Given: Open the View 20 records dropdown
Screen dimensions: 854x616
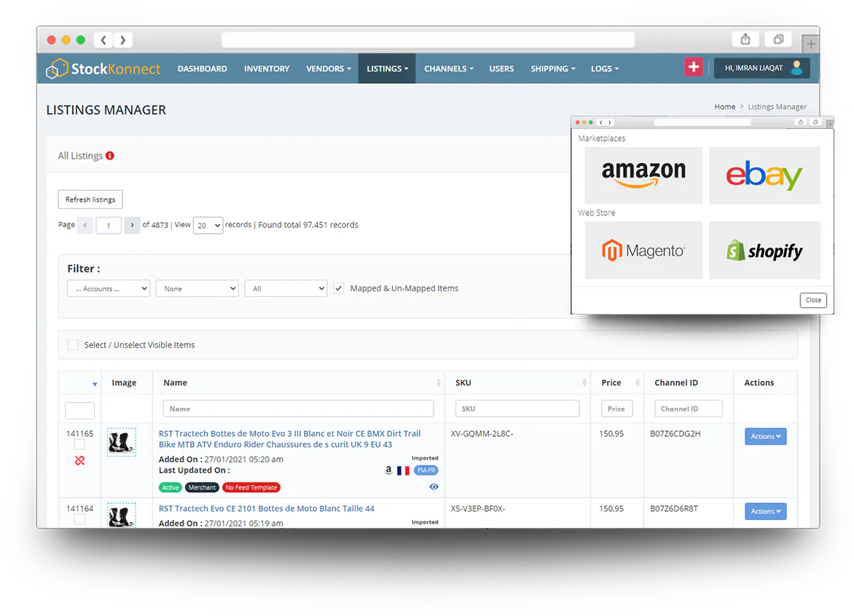Looking at the screenshot, I should (208, 225).
